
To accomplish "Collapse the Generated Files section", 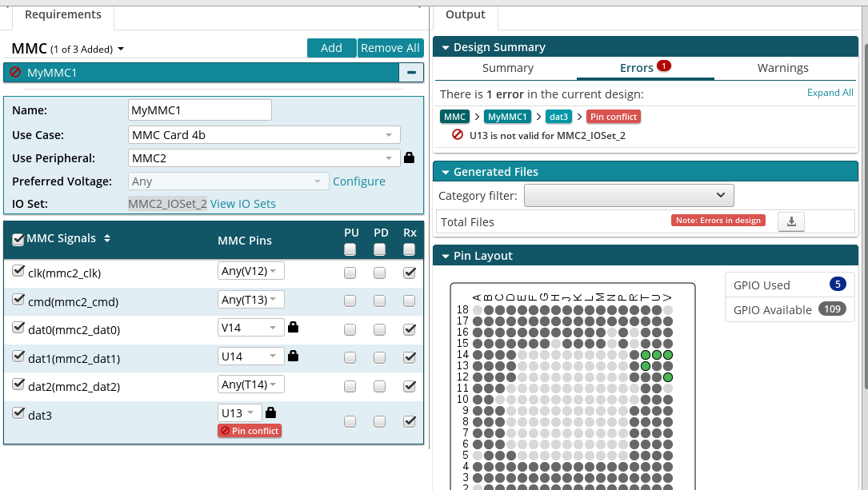I will (445, 172).
